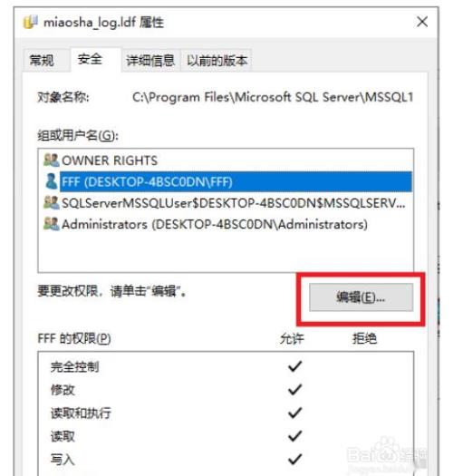Click the file icon in title bar
The image size is (453, 476).
30,22
